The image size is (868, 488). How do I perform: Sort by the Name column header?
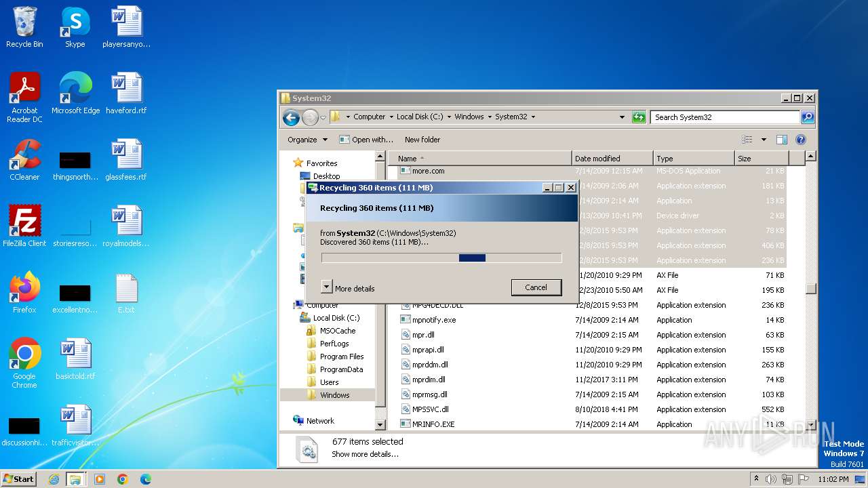(480, 159)
